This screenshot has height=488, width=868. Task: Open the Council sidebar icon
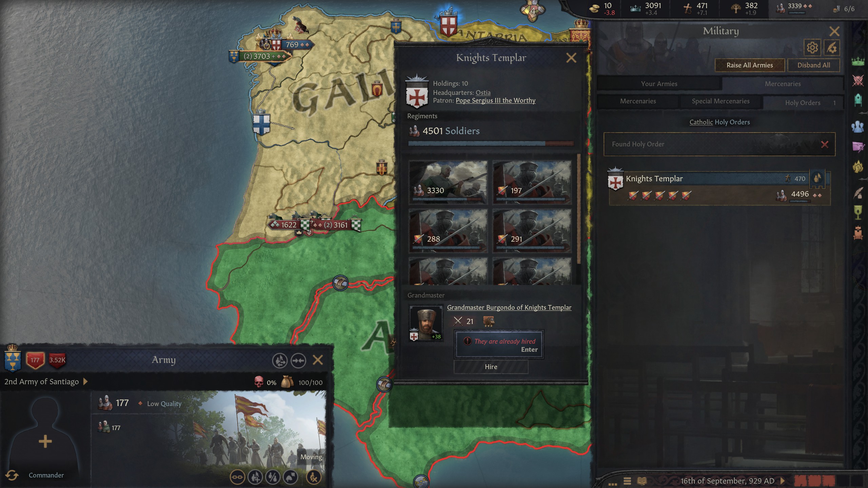coord(858,127)
